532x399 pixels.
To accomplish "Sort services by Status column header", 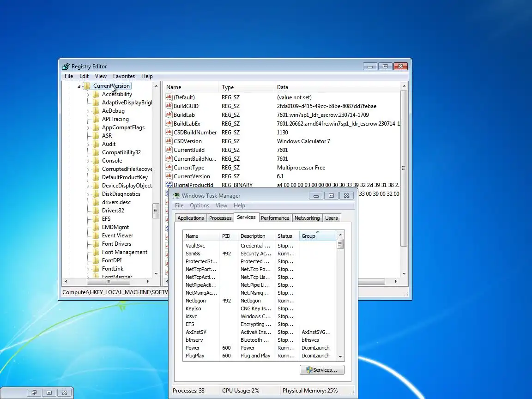I will [286, 236].
